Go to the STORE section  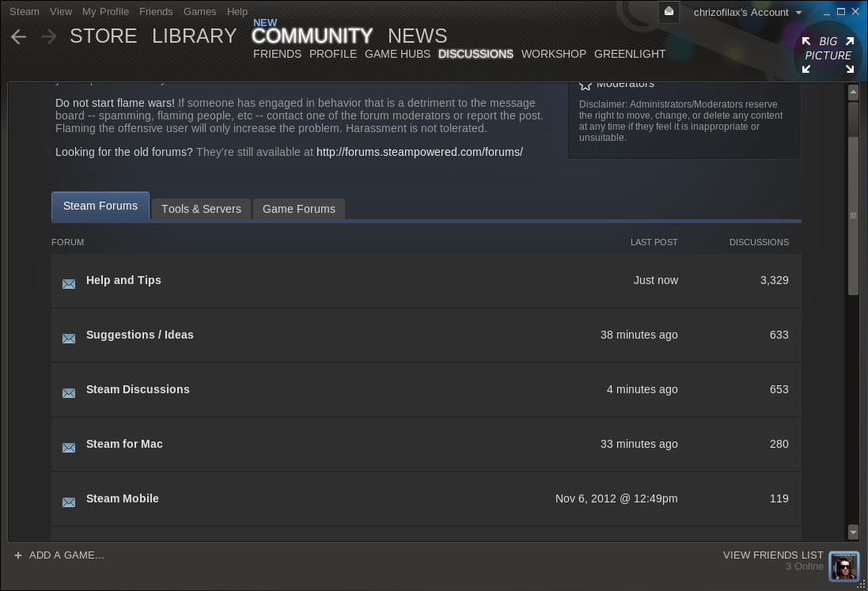click(x=103, y=36)
